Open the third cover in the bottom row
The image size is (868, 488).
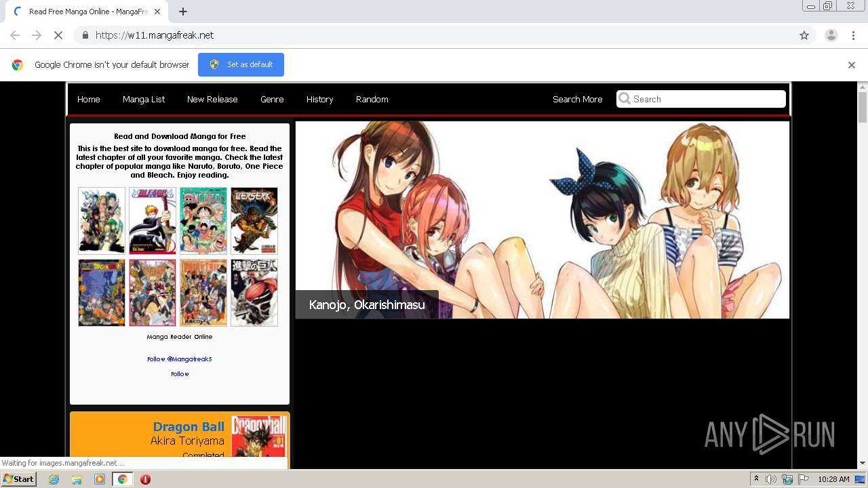click(x=203, y=293)
